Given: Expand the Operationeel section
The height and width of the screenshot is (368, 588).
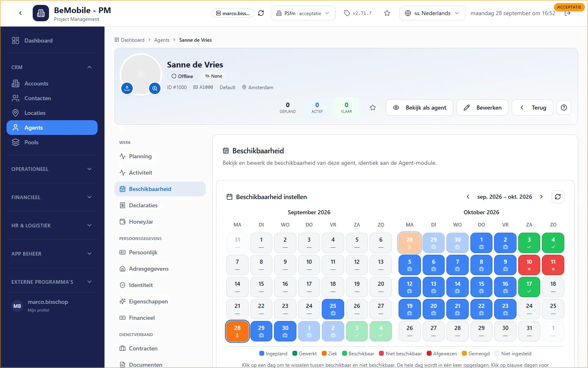Looking at the screenshot, I should click(x=52, y=169).
